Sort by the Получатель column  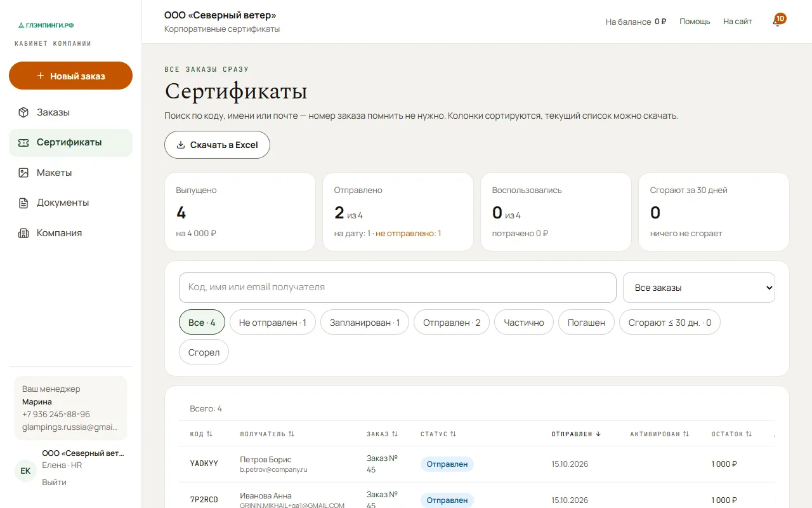click(267, 434)
